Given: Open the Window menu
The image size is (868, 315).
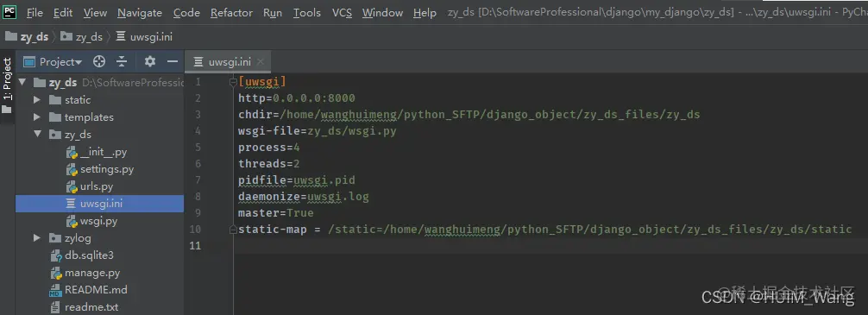Looking at the screenshot, I should [x=382, y=13].
